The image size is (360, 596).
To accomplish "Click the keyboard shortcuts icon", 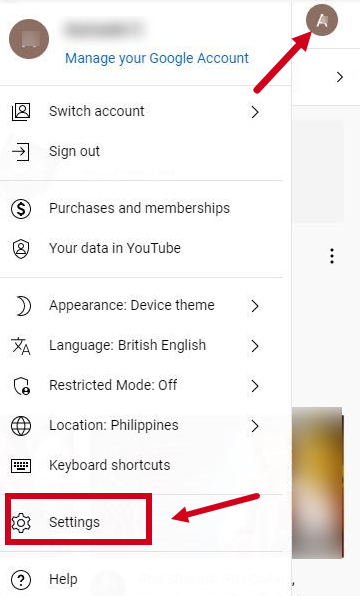I will (21, 465).
